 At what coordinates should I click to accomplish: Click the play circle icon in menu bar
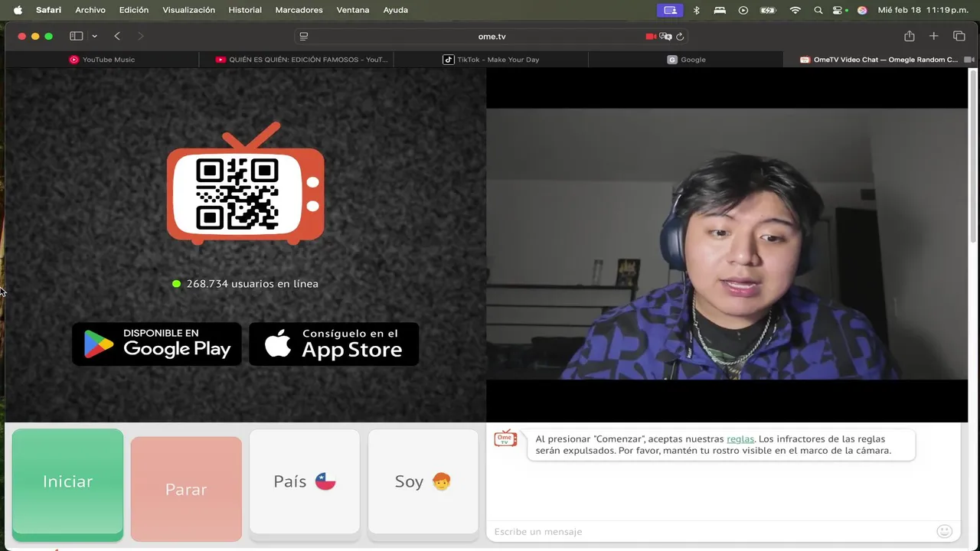[743, 10]
